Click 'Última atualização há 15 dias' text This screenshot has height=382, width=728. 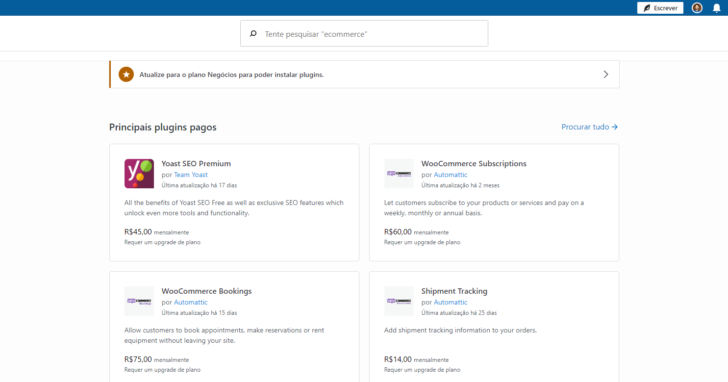(199, 313)
